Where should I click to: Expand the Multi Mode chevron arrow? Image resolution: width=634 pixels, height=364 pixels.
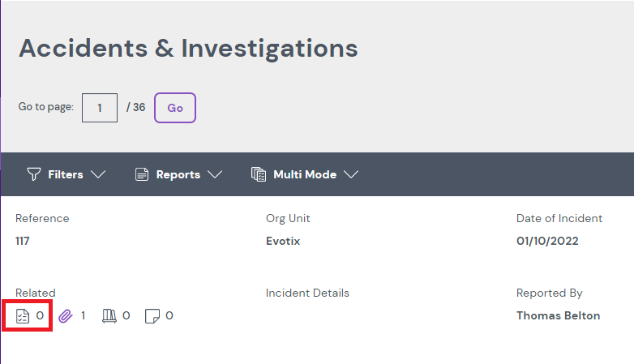(351, 174)
